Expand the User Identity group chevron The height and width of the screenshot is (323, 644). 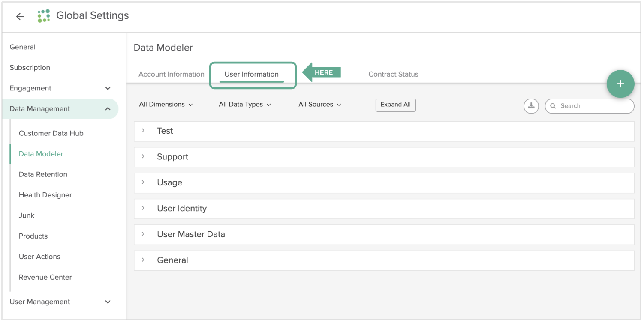143,208
